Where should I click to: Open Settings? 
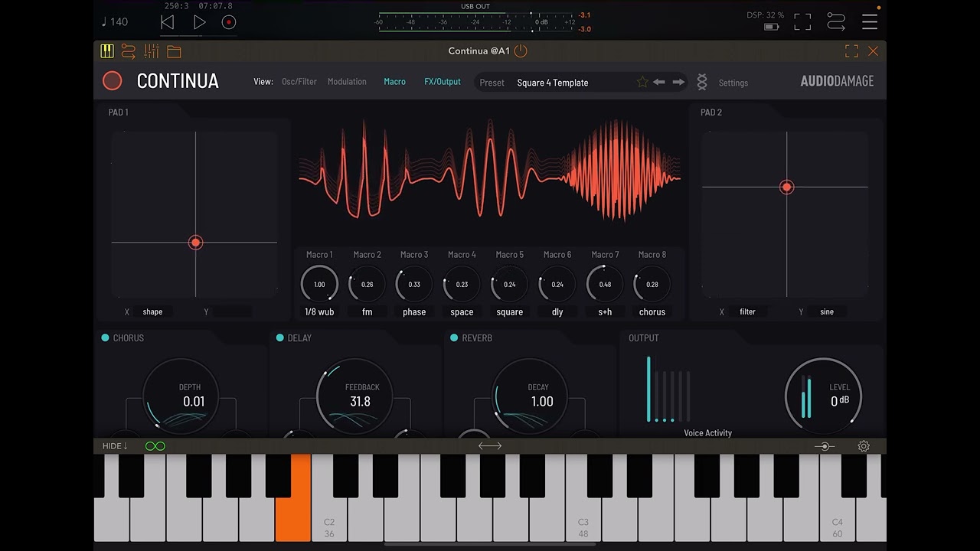tap(733, 83)
